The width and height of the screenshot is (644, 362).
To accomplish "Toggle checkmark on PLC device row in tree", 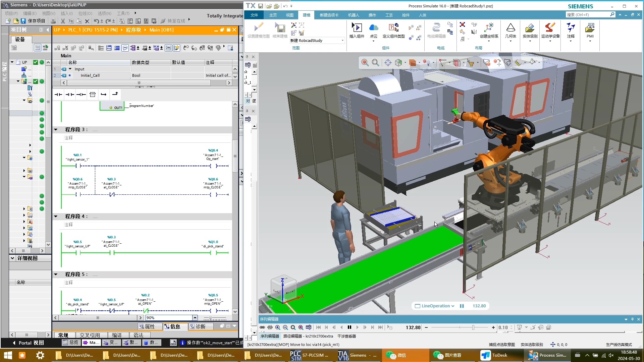I will click(x=36, y=81).
